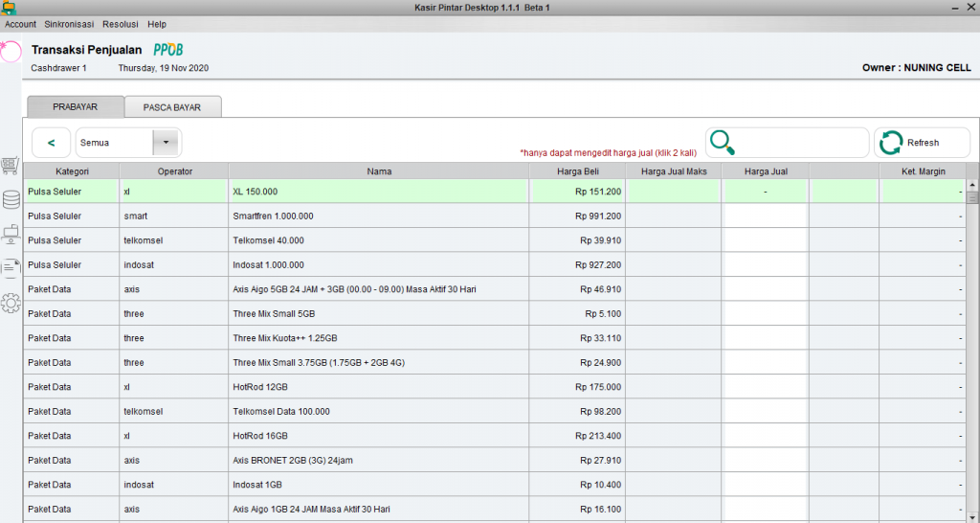
Task: Click the smart operator cell
Action: [174, 216]
